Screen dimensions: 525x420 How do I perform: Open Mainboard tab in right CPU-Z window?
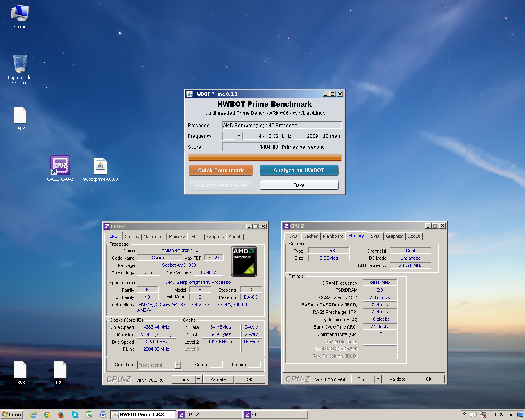(x=333, y=236)
